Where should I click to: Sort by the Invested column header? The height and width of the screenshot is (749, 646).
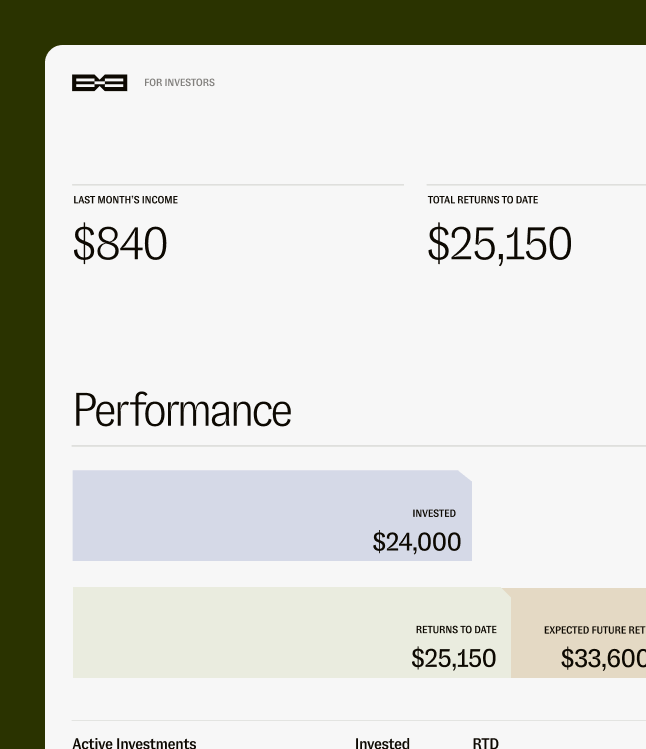[382, 743]
